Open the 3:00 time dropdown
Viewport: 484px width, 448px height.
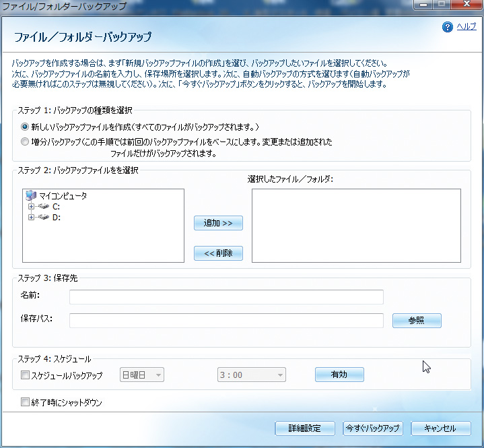(252, 375)
